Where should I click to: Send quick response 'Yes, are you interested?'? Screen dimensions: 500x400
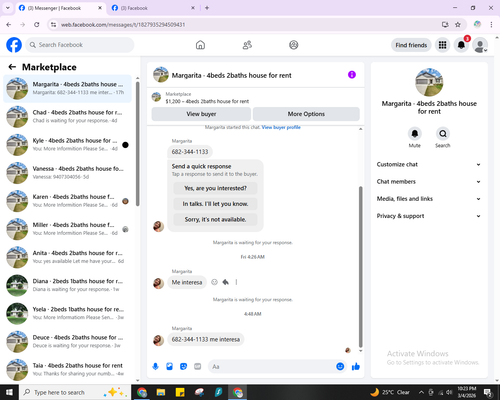(215, 188)
